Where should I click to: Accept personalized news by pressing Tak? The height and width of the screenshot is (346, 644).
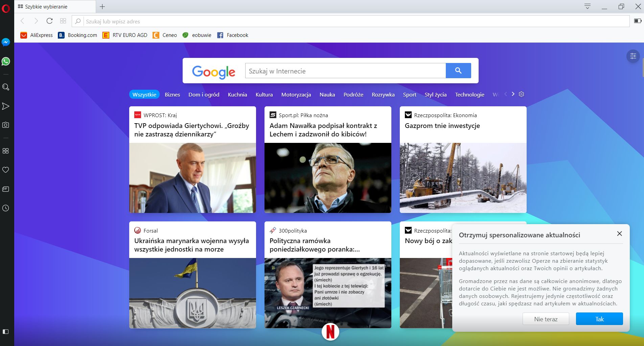pos(599,319)
